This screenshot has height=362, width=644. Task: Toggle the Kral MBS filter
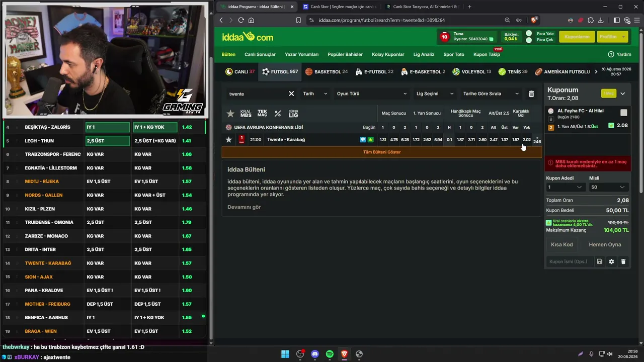(x=246, y=114)
